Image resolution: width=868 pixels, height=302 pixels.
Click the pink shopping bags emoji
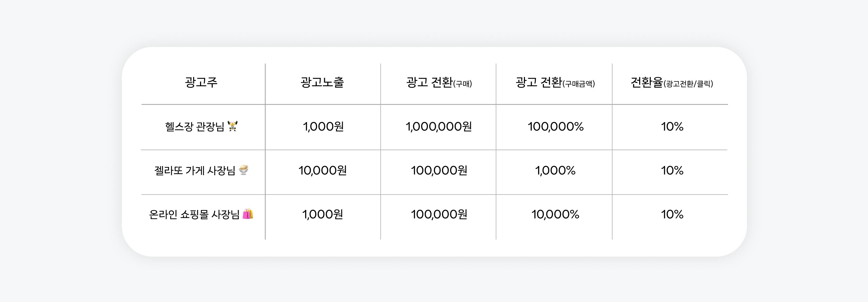(x=248, y=214)
